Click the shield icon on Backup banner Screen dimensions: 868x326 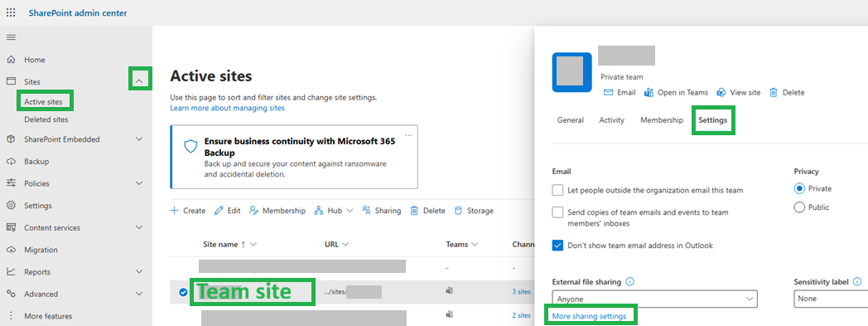coord(190,146)
